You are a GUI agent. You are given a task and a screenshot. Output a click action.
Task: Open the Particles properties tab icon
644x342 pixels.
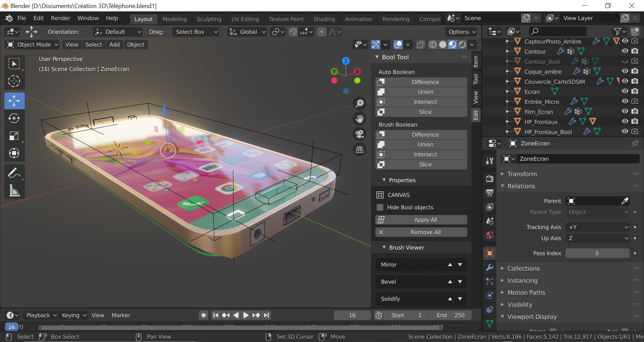(x=490, y=281)
